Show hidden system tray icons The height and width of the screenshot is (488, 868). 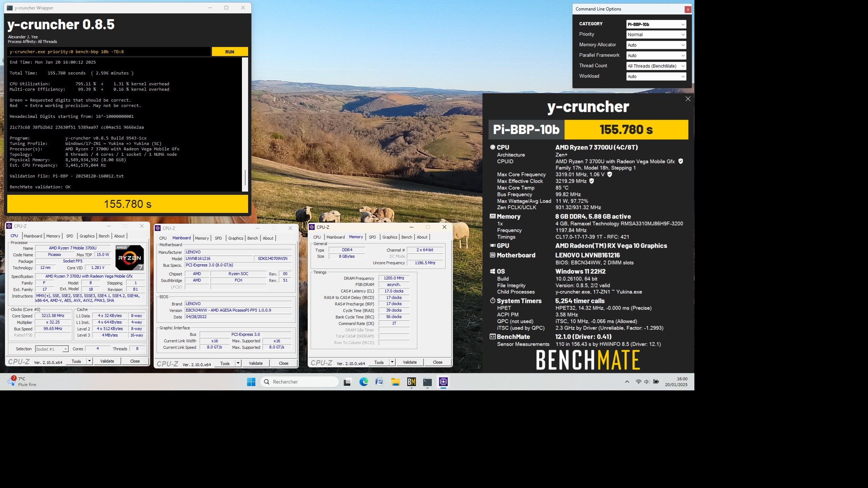pos(627,382)
